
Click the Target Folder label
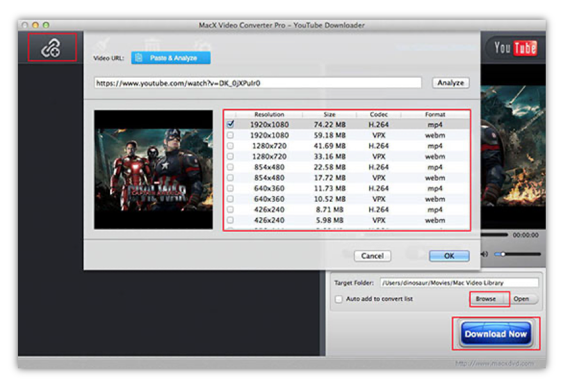point(354,283)
